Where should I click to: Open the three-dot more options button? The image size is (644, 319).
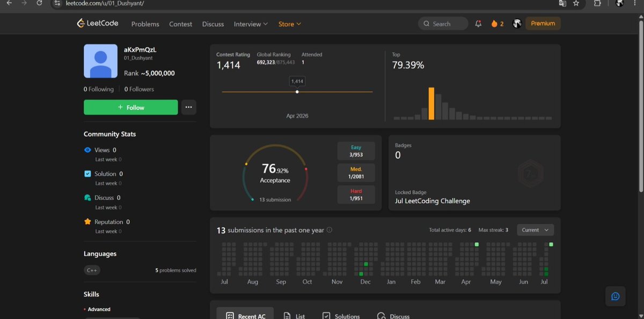pyautogui.click(x=188, y=107)
